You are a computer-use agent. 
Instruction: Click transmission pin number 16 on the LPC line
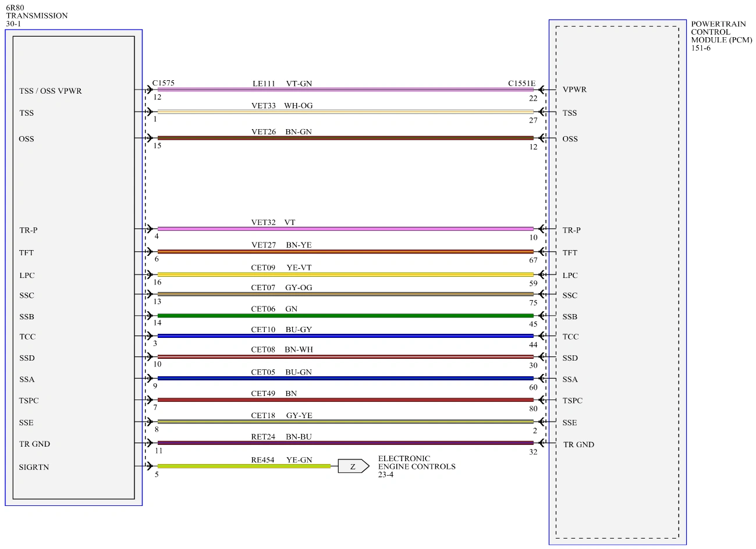(x=158, y=282)
